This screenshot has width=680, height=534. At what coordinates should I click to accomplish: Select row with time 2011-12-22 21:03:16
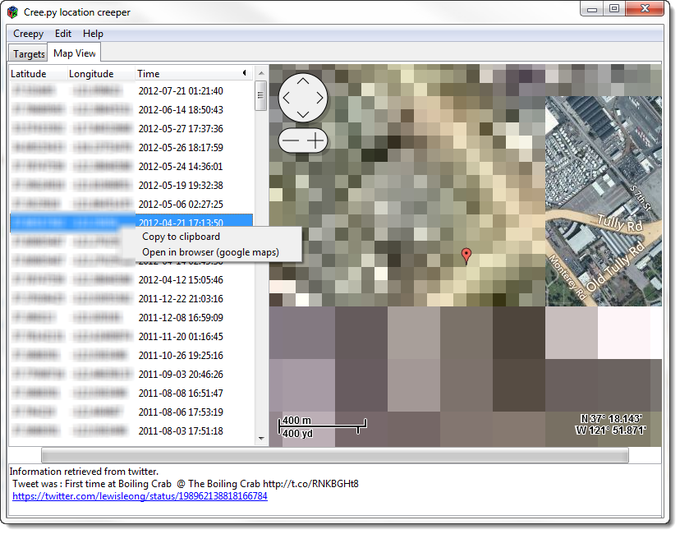pos(131,298)
